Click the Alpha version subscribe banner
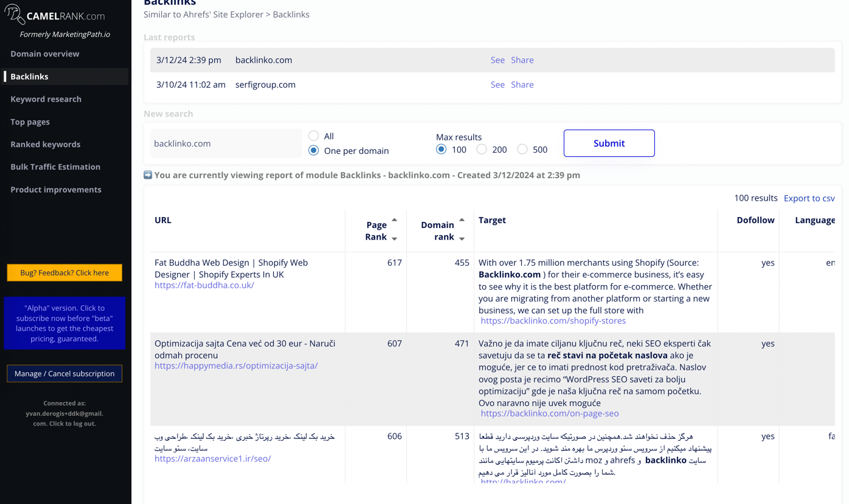This screenshot has width=849, height=504. point(64,323)
